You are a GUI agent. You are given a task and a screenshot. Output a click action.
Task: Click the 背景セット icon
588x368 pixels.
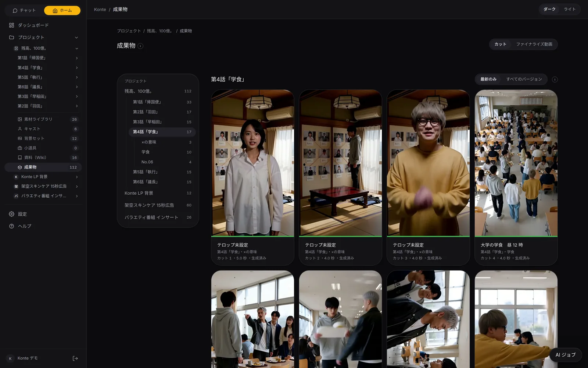tap(20, 138)
